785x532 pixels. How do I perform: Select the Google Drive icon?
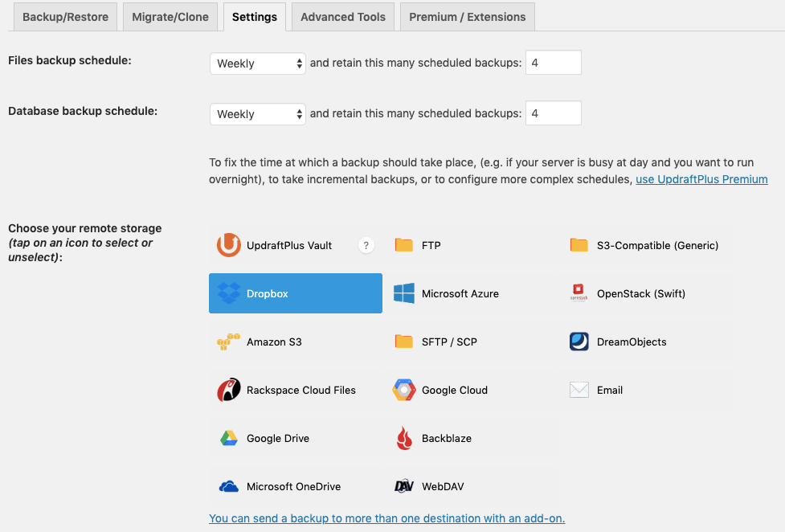(229, 438)
